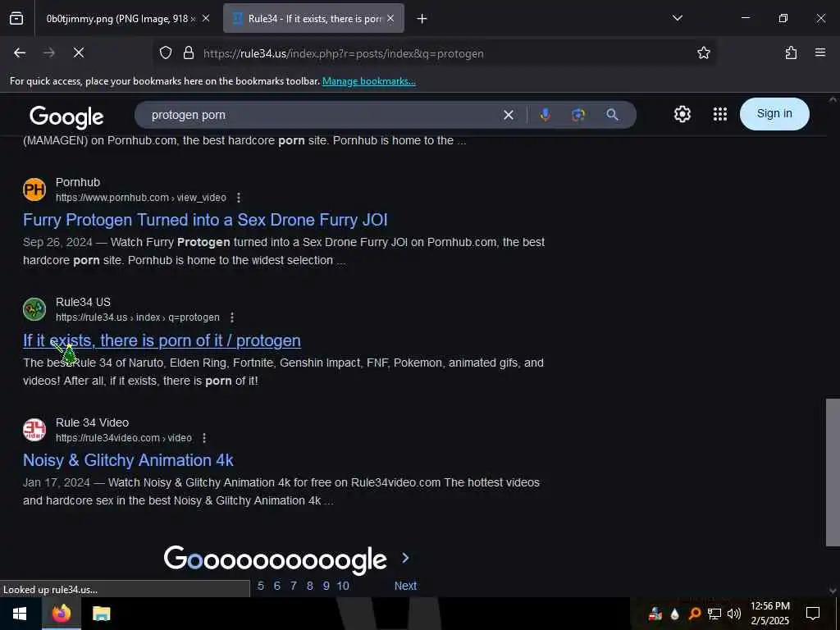Image resolution: width=840 pixels, height=630 pixels.
Task: Open the Google apps grid
Action: coord(720,114)
